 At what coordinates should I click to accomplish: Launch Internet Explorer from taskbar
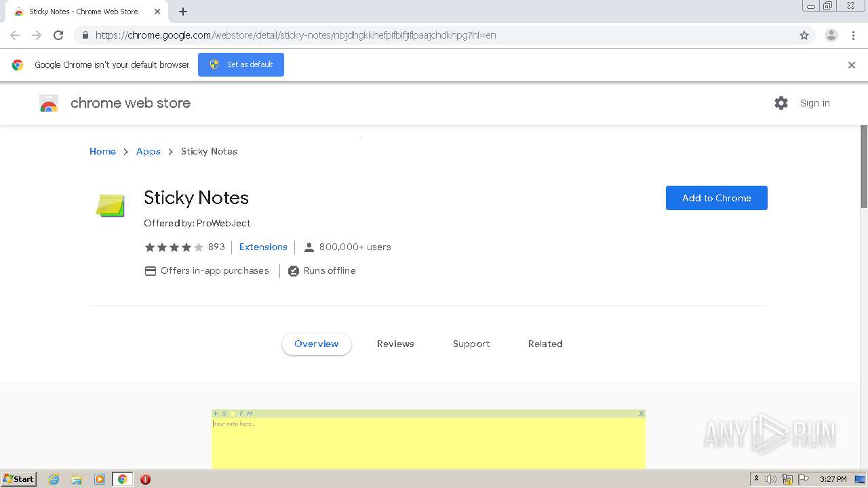point(54,479)
